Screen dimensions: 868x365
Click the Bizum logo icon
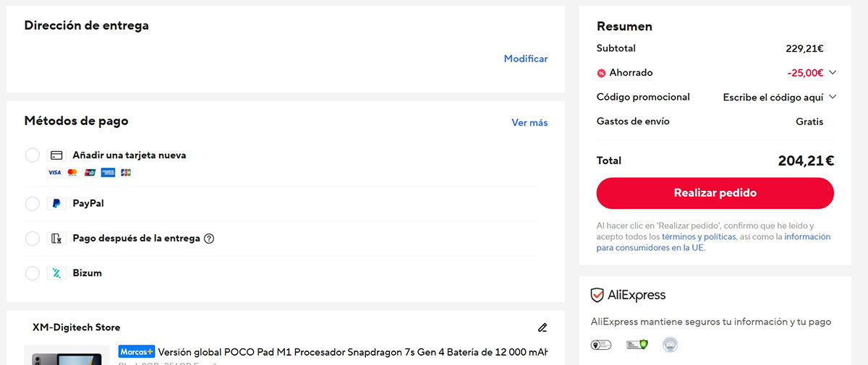click(x=56, y=273)
